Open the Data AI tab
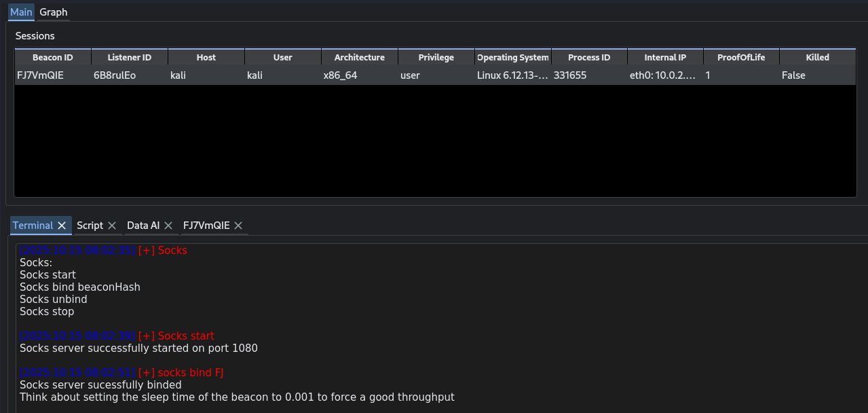868x413 pixels. point(143,226)
